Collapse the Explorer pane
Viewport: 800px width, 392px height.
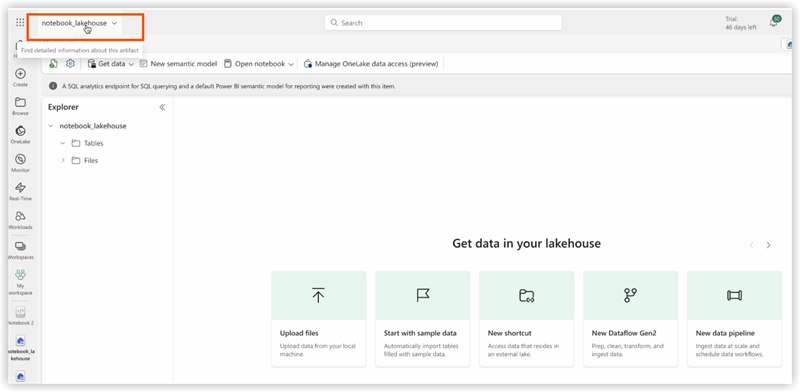point(162,107)
